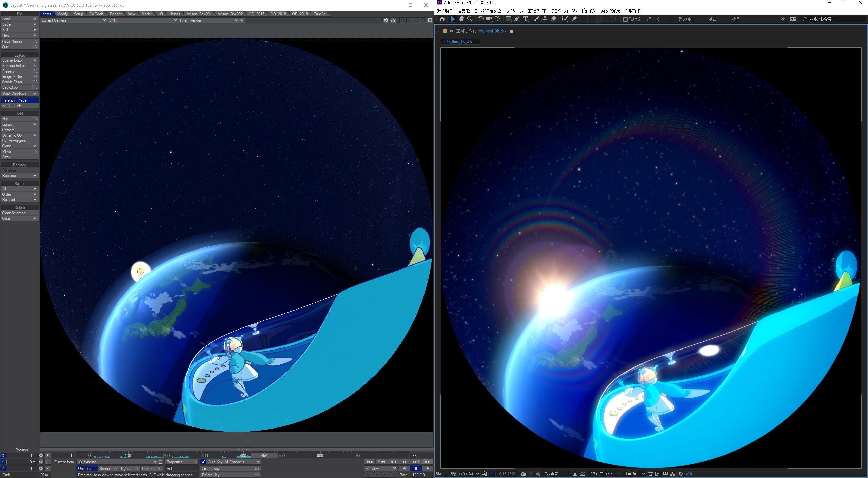Click the After Effects Home icon
The height and width of the screenshot is (478, 868).
point(442,19)
